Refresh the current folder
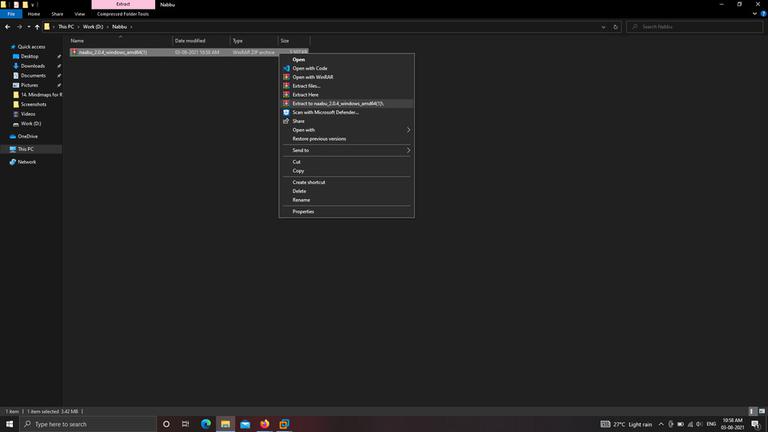This screenshot has width=768, height=432. (x=616, y=27)
